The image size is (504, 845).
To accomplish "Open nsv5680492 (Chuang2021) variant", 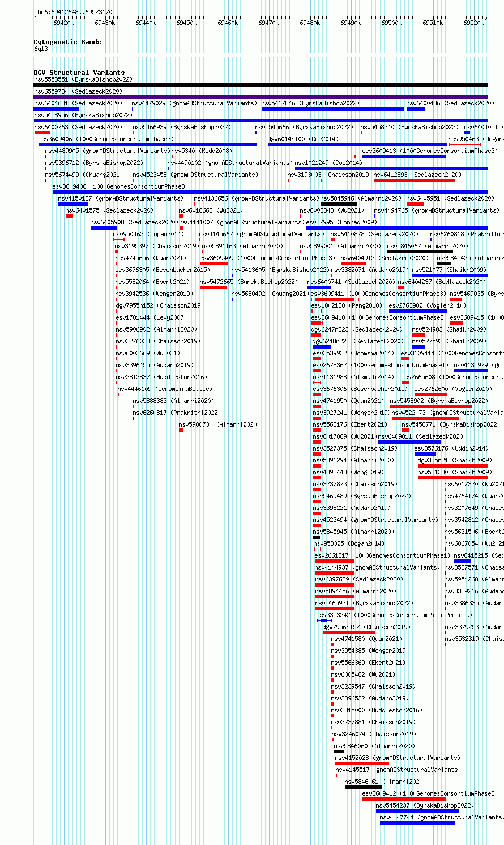I will pyautogui.click(x=270, y=294).
